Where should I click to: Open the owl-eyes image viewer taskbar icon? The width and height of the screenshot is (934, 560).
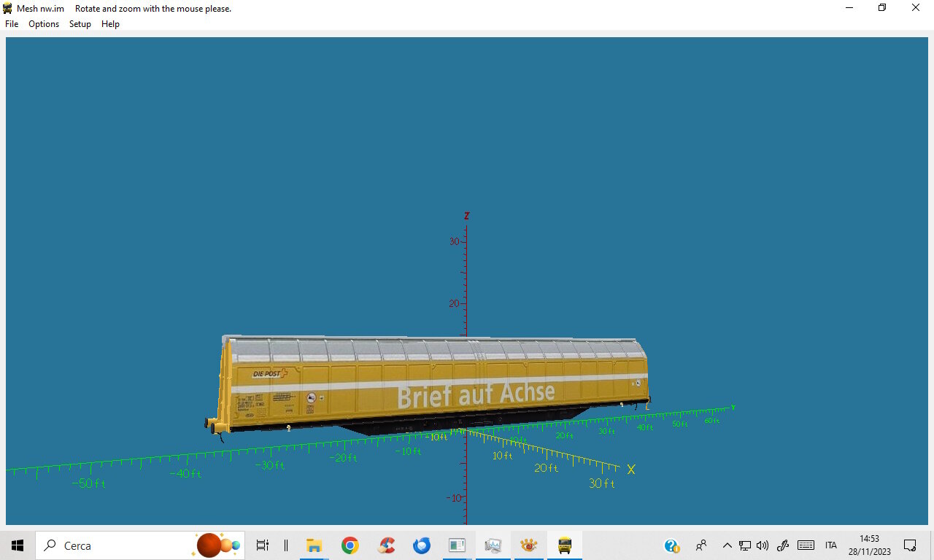529,545
